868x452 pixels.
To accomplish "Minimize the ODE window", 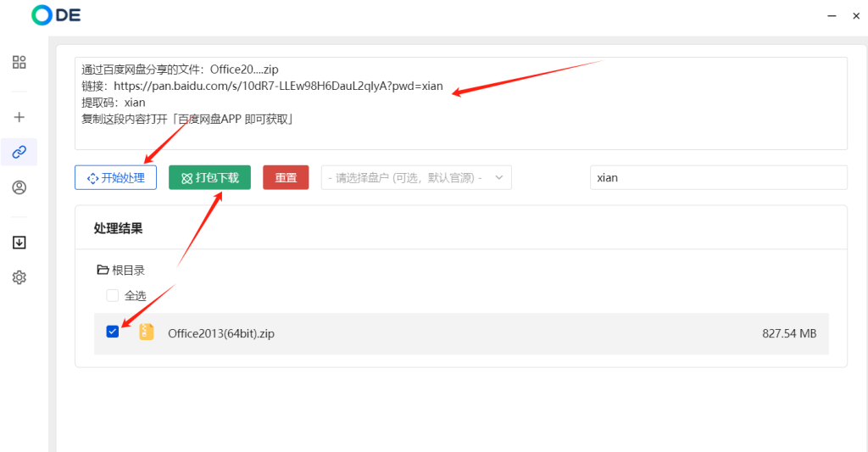I will 832,16.
